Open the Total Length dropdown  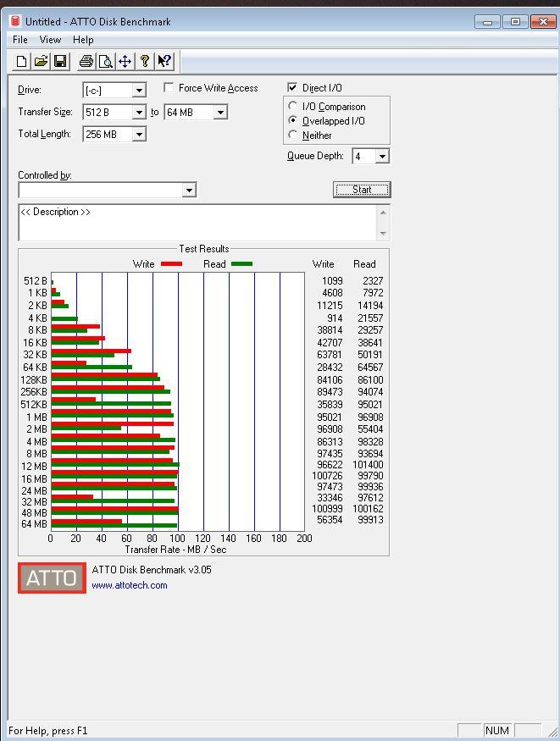tap(139, 134)
